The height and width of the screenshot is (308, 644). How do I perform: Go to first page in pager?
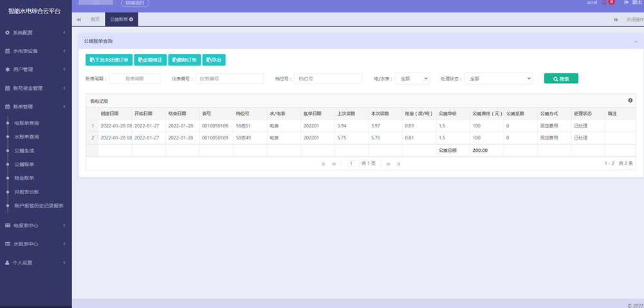tap(324, 164)
